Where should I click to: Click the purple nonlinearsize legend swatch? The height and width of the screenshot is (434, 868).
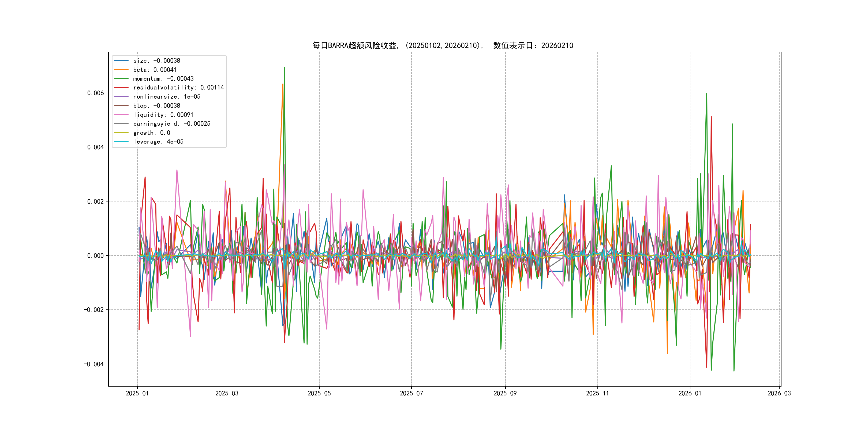(x=121, y=97)
